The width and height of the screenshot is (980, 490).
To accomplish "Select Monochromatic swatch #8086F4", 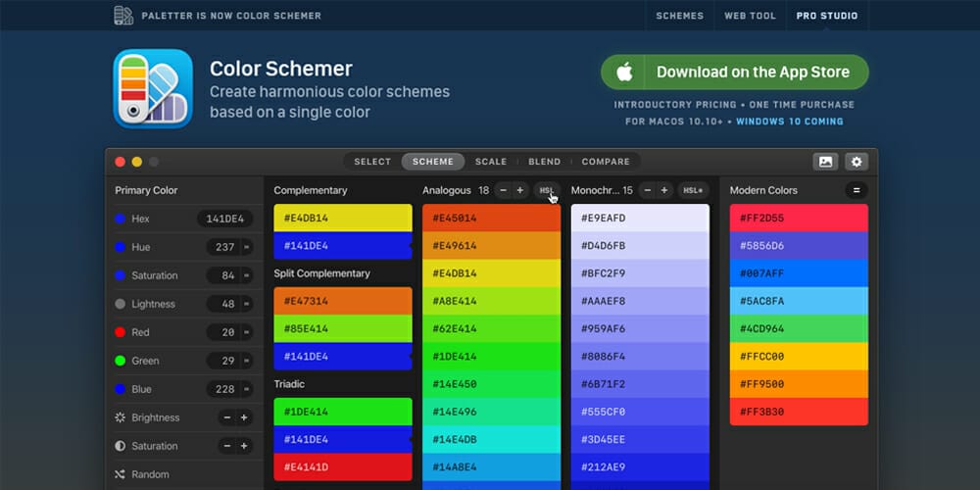I will [640, 357].
